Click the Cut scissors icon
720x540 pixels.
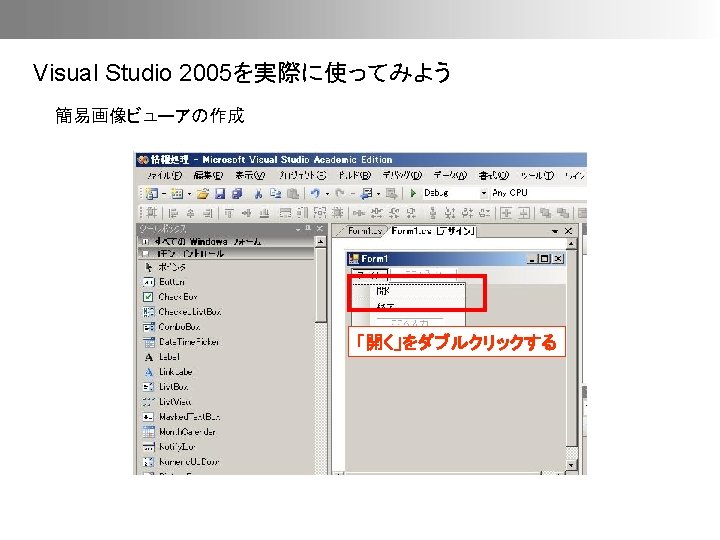pyautogui.click(x=259, y=193)
